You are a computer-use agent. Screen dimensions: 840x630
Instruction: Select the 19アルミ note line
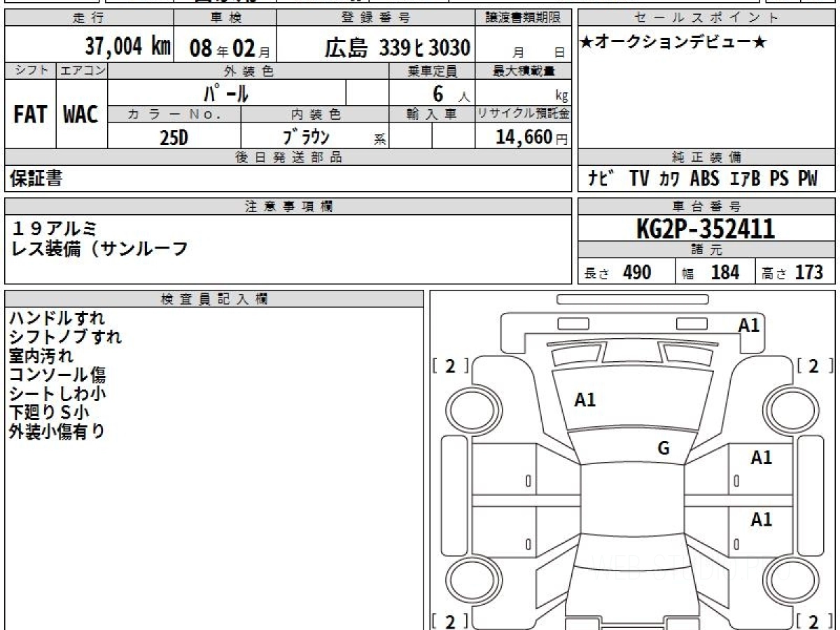coord(55,228)
